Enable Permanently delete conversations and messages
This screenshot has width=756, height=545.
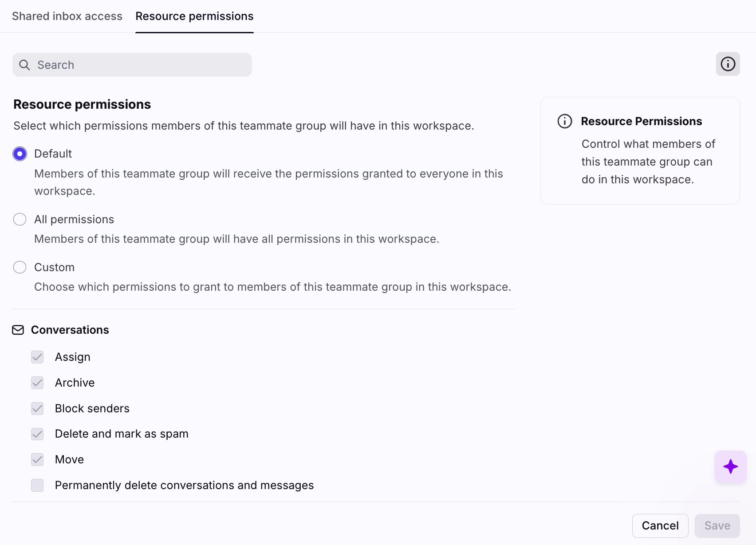(x=37, y=486)
